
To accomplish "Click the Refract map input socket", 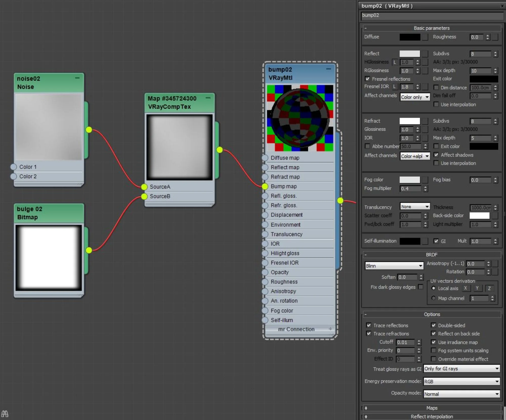I will 265,177.
